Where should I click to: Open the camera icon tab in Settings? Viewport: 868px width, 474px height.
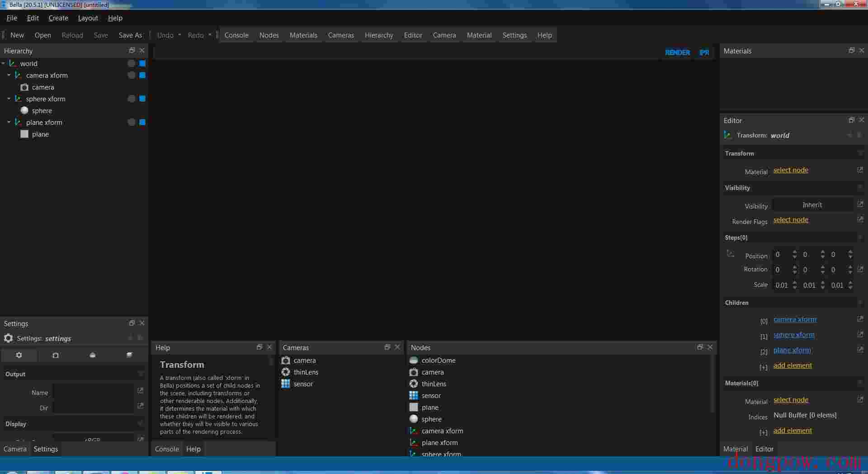pyautogui.click(x=56, y=355)
